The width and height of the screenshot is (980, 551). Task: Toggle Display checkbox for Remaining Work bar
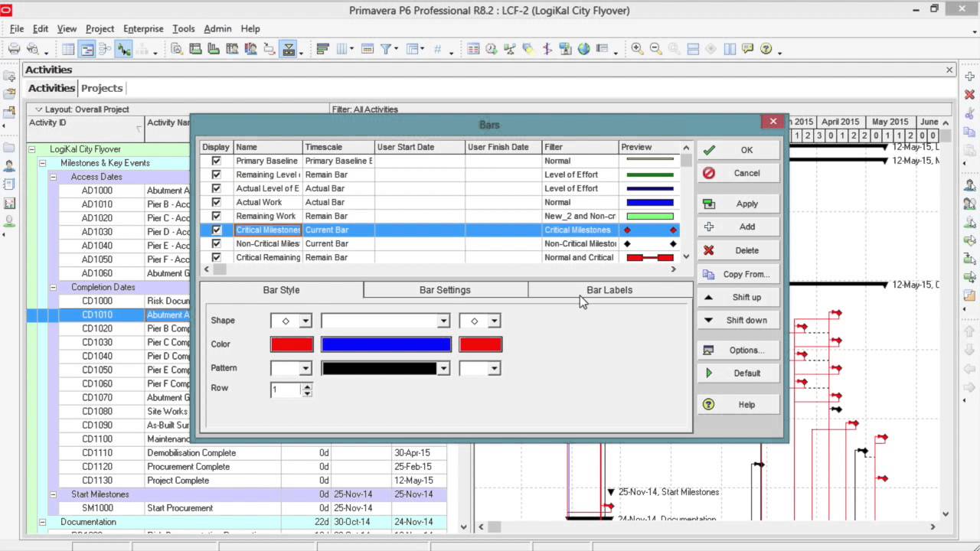click(217, 216)
